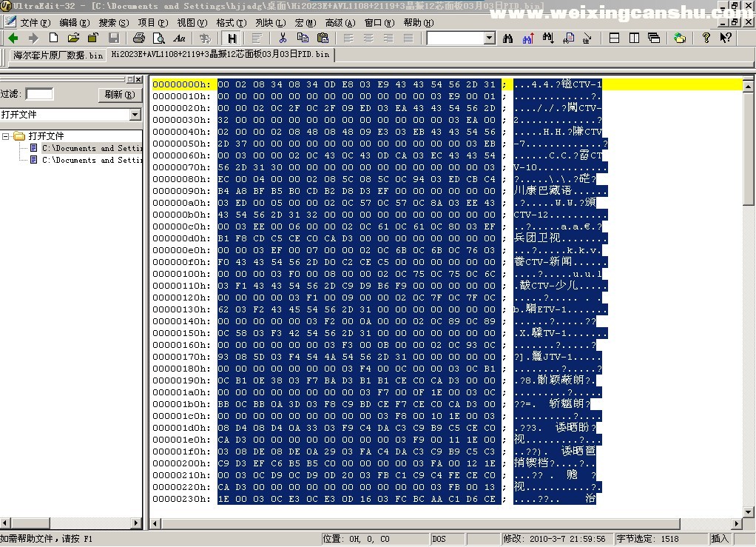This screenshot has height=547, width=756.
Task: Click the center align icon
Action: coord(368,38)
